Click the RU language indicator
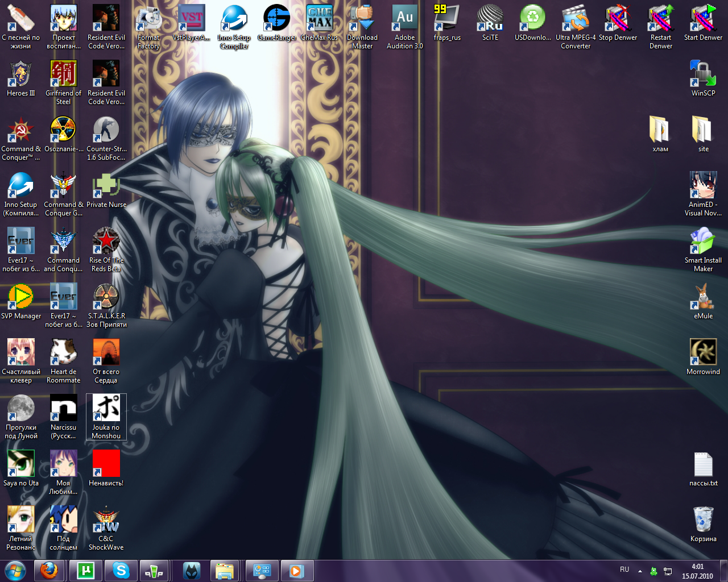728x582 pixels. tap(624, 569)
